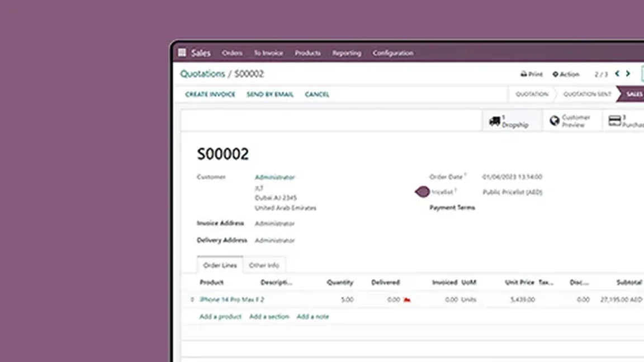Click the row drag handle for iPhone line

[x=192, y=299]
